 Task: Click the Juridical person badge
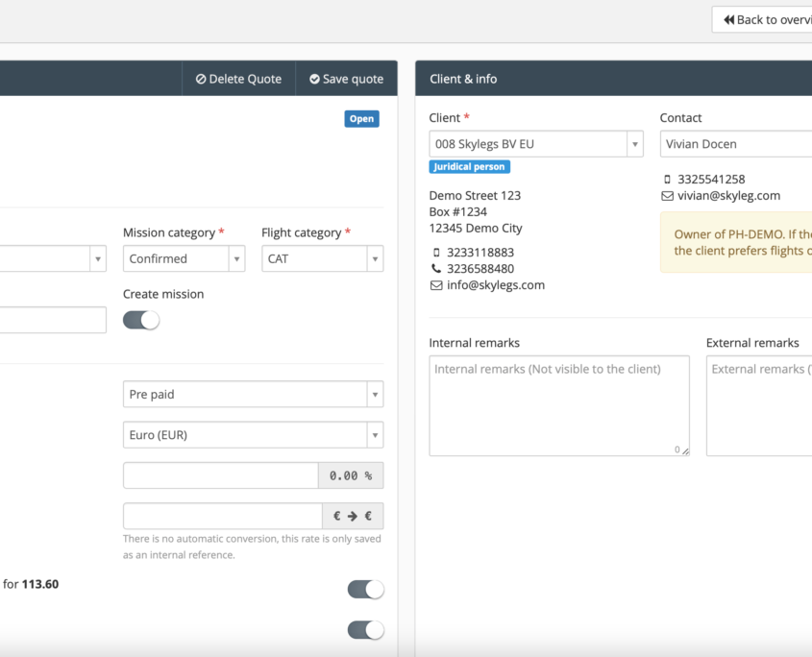pyautogui.click(x=469, y=165)
